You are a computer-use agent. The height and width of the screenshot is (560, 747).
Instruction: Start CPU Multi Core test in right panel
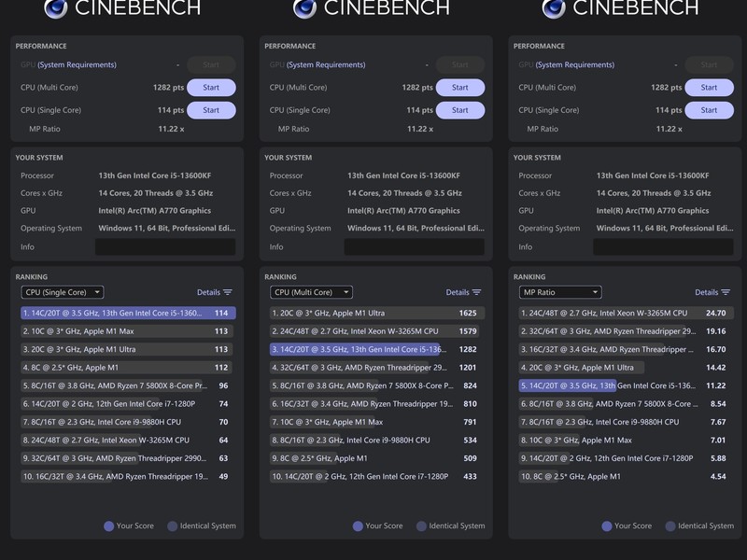pyautogui.click(x=709, y=88)
